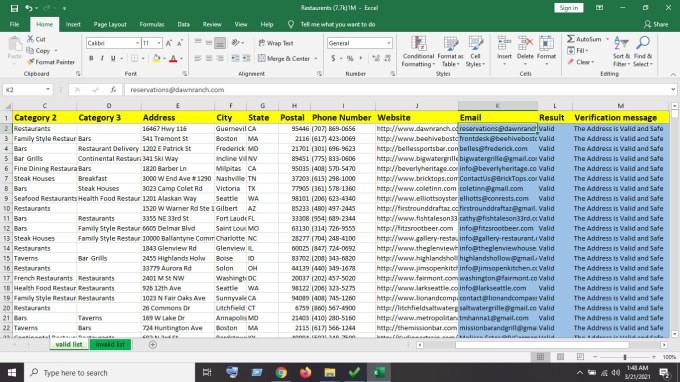Align cell text to the left
Viewport: 680px width, 382px height.
point(198,58)
